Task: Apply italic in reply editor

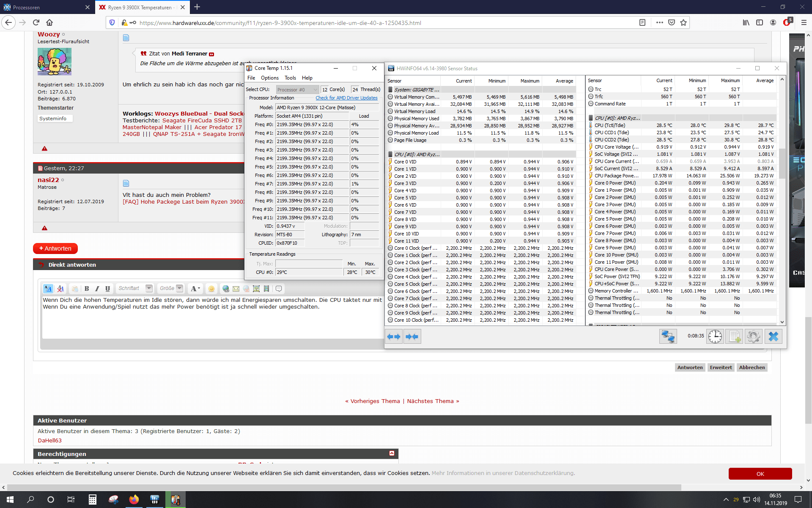Action: (97, 289)
